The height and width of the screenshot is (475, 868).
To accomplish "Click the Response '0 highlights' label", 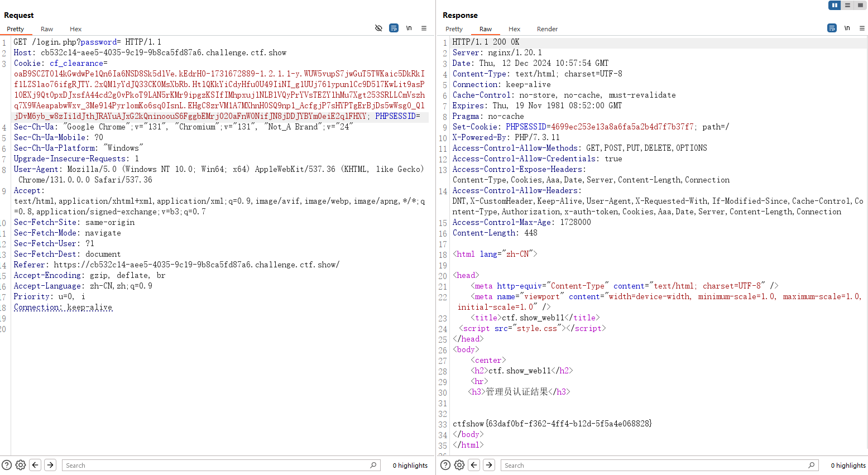I will [x=848, y=466].
